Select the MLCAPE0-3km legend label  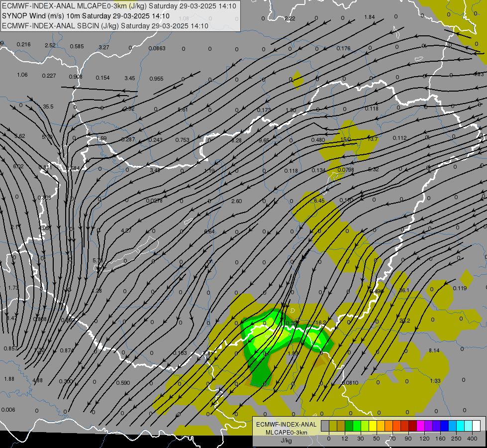[286, 433]
